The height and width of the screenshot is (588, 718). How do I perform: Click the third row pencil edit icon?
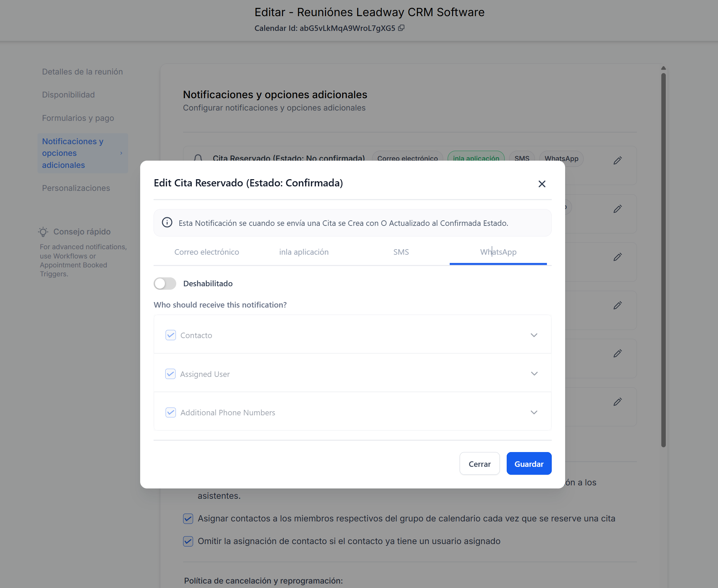click(x=617, y=257)
